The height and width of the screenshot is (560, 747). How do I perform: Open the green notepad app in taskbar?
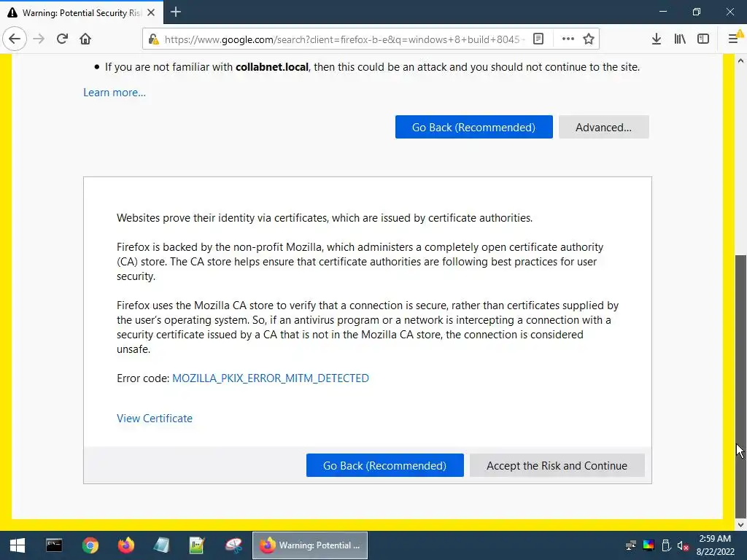(x=197, y=545)
